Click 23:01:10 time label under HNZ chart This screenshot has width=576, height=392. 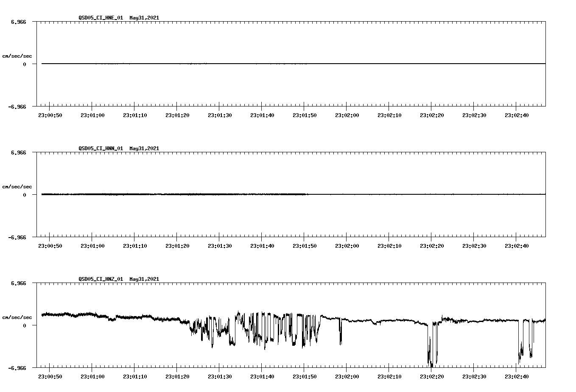point(135,377)
